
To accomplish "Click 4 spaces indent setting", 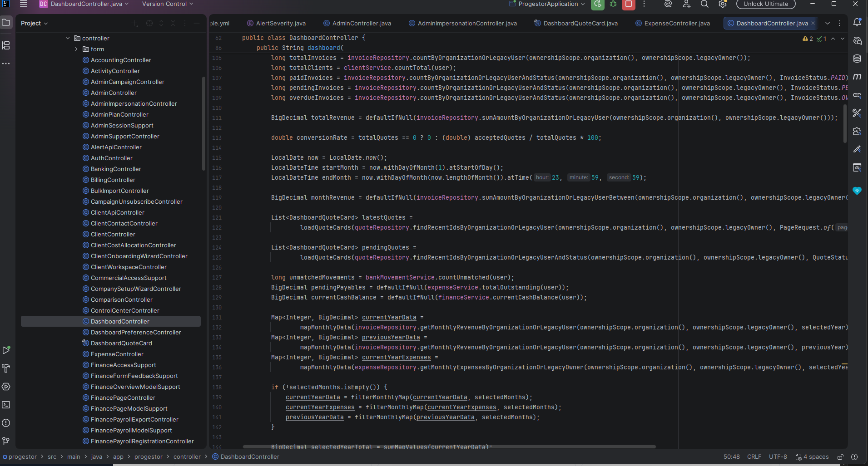I will coord(812,457).
